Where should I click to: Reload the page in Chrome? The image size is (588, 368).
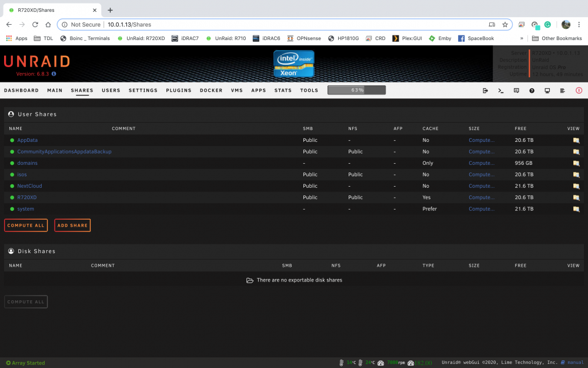[35, 24]
